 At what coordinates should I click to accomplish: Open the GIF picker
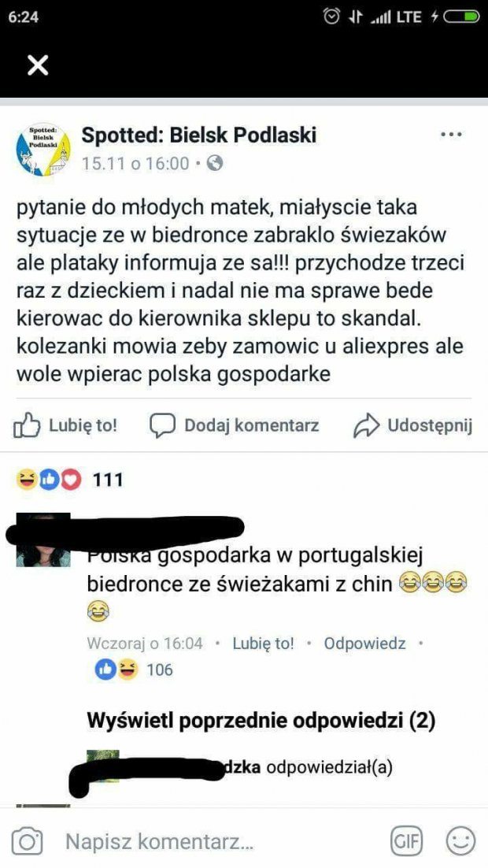click(405, 842)
